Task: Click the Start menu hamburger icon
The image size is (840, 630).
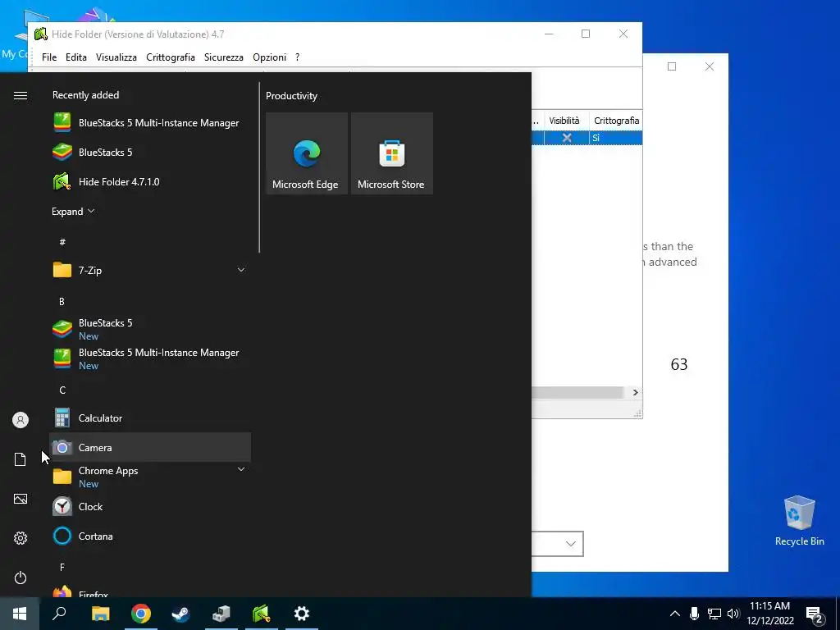Action: tap(21, 95)
